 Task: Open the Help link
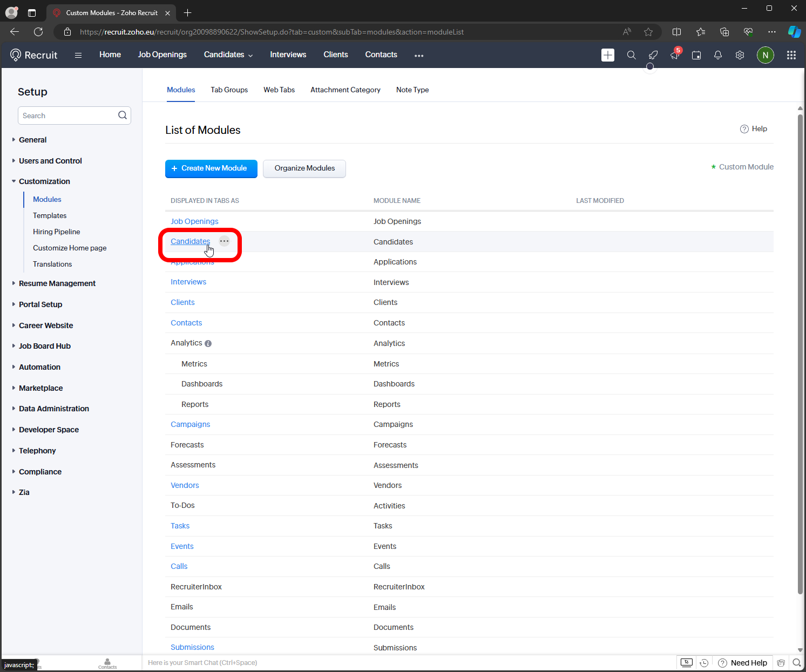pos(754,129)
